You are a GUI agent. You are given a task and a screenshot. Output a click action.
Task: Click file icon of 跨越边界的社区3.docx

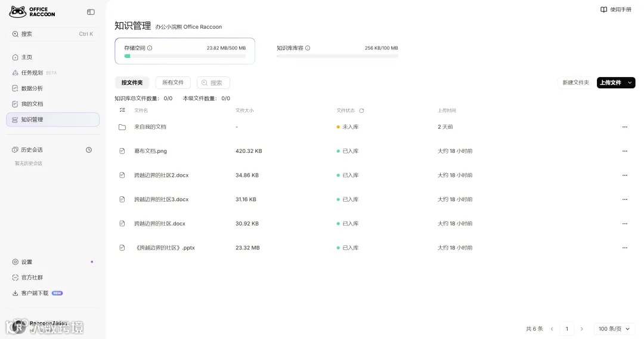(122, 199)
